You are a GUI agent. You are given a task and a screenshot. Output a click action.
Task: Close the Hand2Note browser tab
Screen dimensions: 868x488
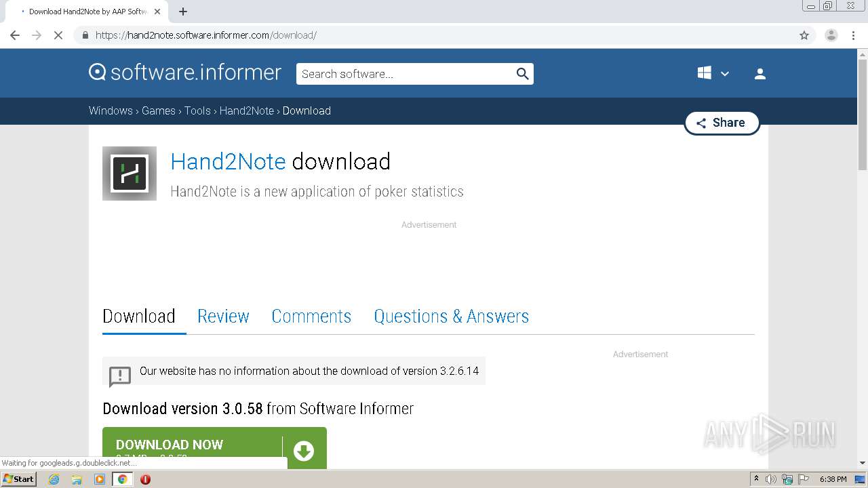[x=157, y=12]
